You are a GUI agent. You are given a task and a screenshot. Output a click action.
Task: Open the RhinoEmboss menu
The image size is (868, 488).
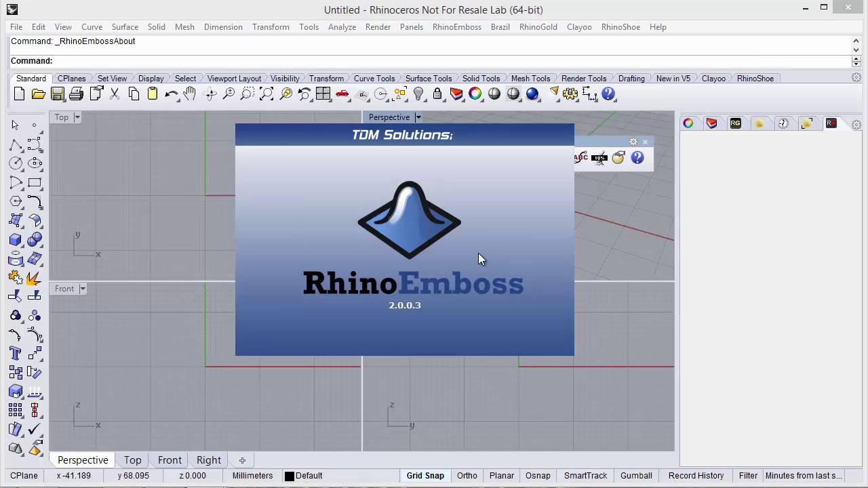[457, 27]
